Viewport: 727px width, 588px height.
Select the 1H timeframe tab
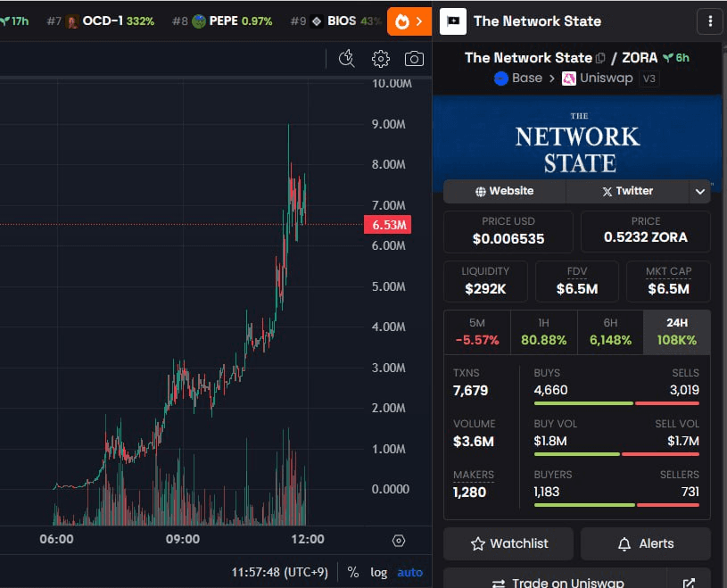click(544, 333)
